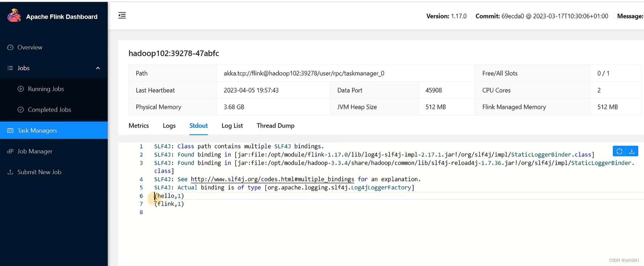Switch to the Log List tab
The height and width of the screenshot is (266, 644).
coord(232,126)
